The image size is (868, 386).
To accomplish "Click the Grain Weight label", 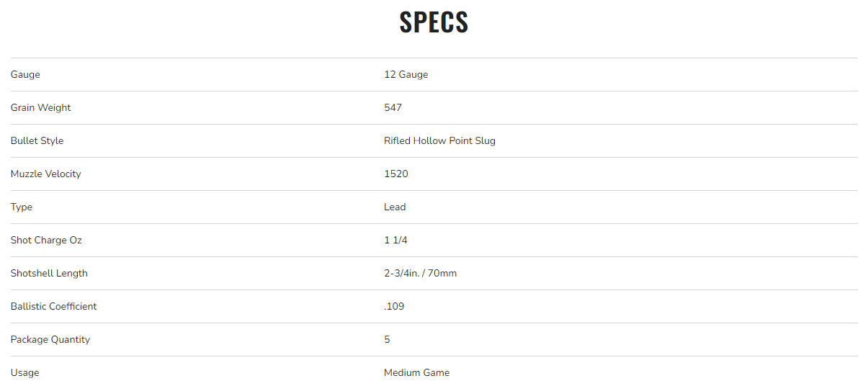I will click(x=40, y=108).
